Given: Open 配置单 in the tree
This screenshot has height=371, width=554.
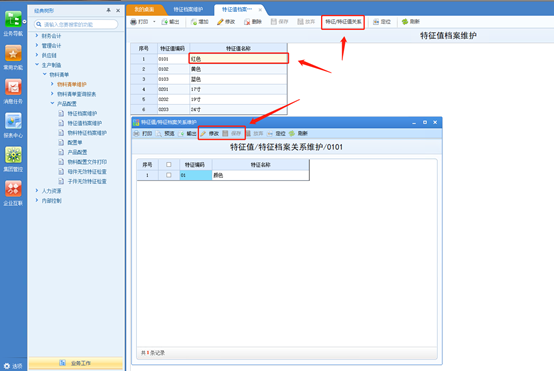Looking at the screenshot, I should 75,142.
